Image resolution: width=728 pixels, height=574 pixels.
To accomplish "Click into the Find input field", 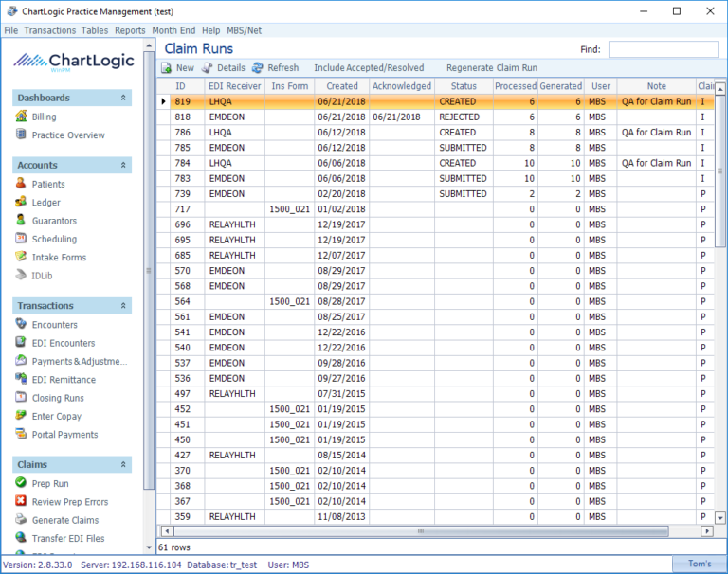I will click(663, 49).
